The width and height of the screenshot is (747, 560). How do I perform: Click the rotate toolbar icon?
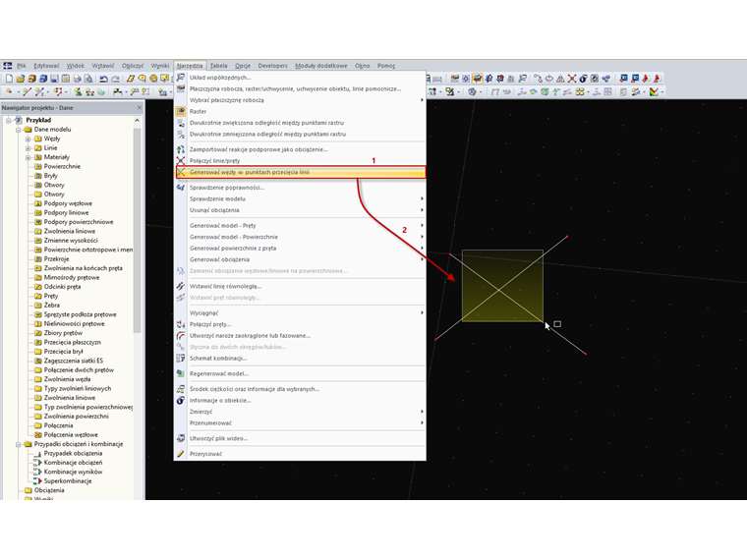548,78
